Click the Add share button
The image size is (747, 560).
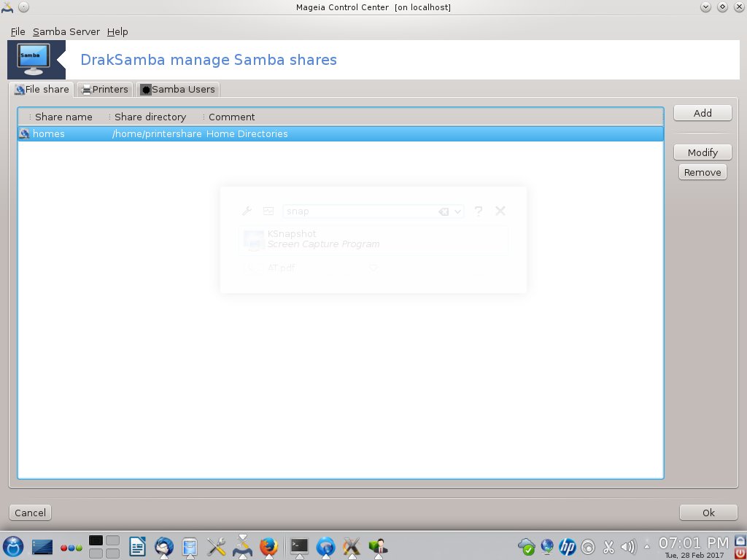[x=703, y=113]
